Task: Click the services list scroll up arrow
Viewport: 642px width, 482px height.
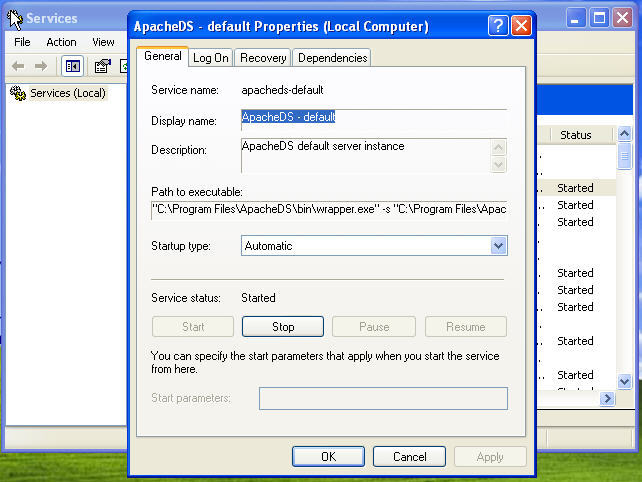Action: (624, 134)
